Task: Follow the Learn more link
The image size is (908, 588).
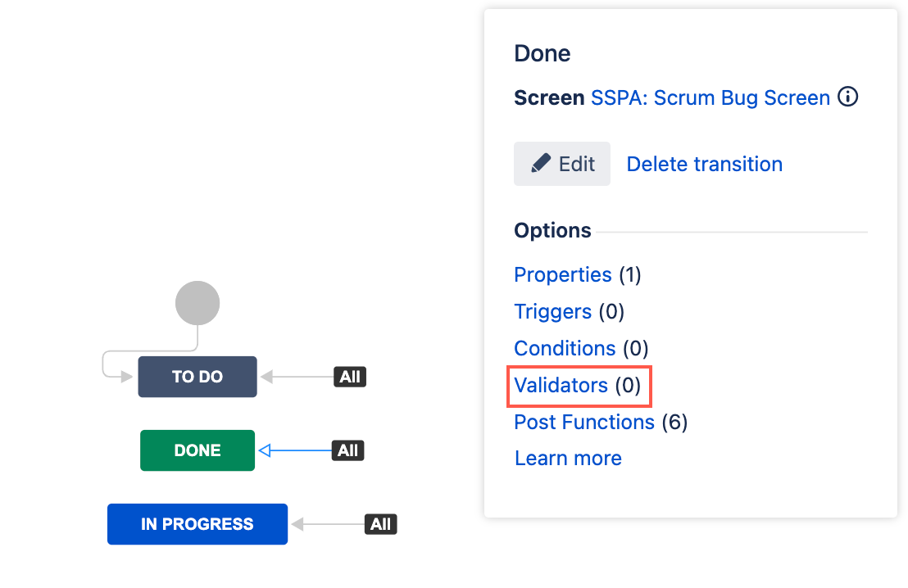Action: (568, 459)
